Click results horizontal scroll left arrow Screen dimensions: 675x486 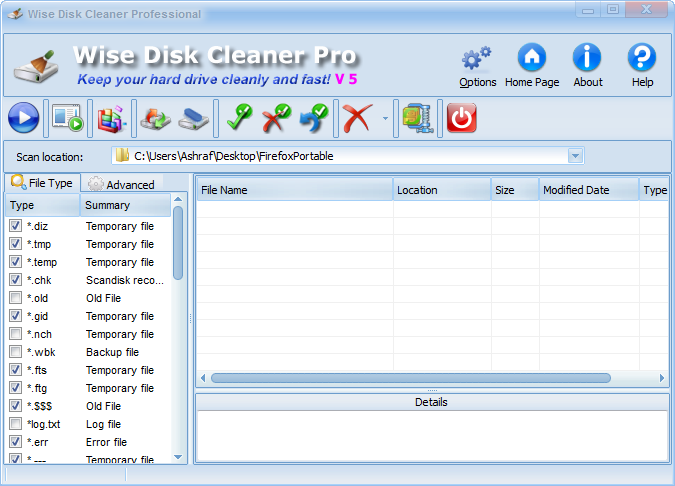[x=203, y=378]
